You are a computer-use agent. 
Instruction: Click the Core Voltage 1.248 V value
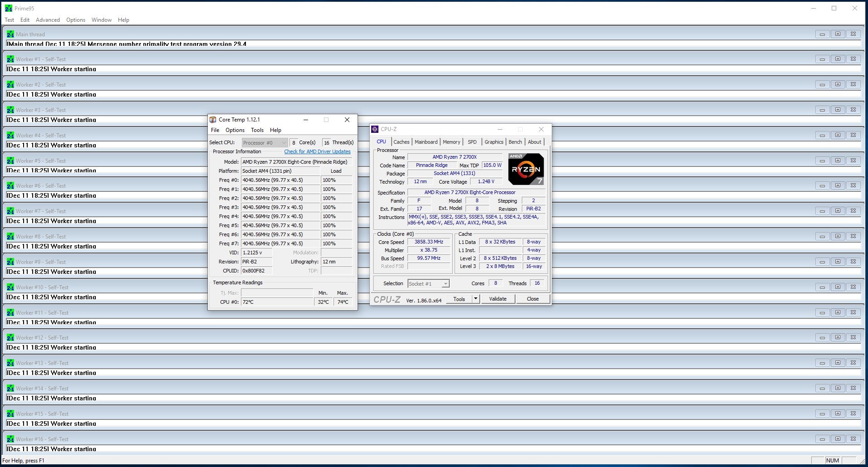click(486, 182)
